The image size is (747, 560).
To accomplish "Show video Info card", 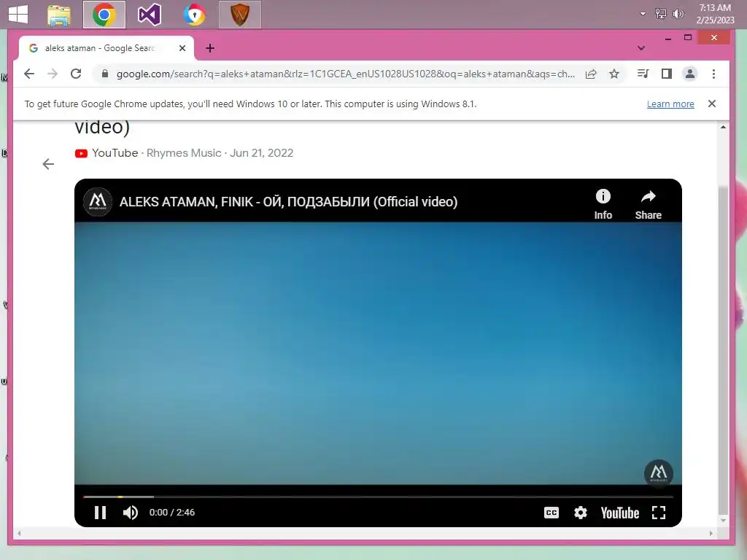I will [603, 204].
